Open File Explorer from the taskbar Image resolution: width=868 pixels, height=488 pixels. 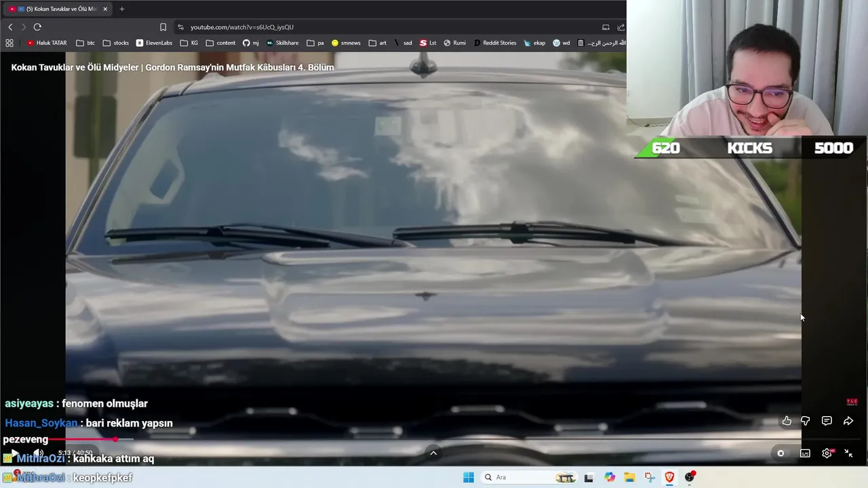click(629, 477)
